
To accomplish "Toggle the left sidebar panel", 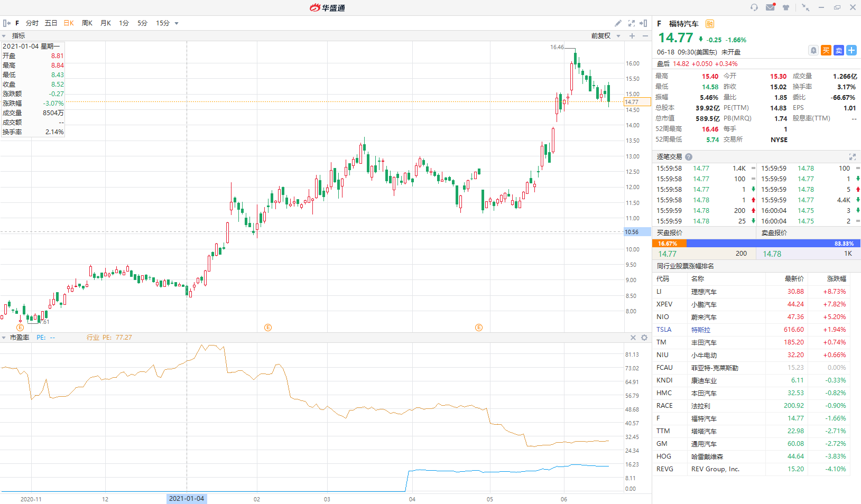I will tap(7, 23).
